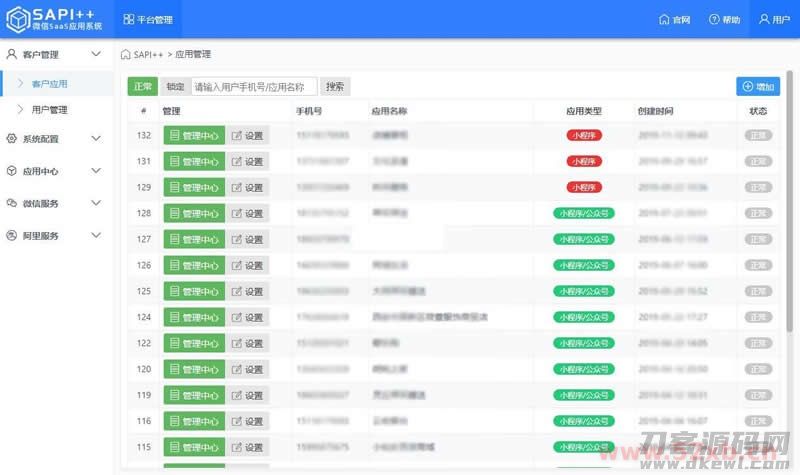Click 管理中心 list icon in row 122

click(174, 343)
